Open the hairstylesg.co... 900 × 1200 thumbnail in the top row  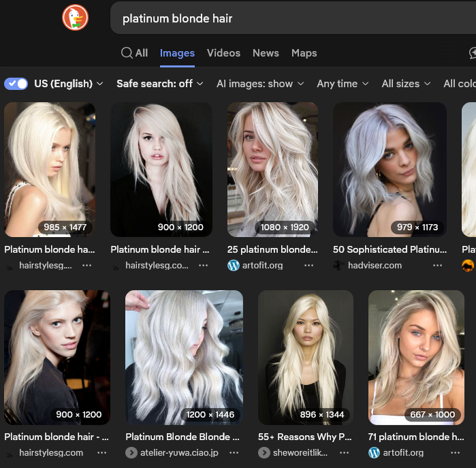pos(161,170)
